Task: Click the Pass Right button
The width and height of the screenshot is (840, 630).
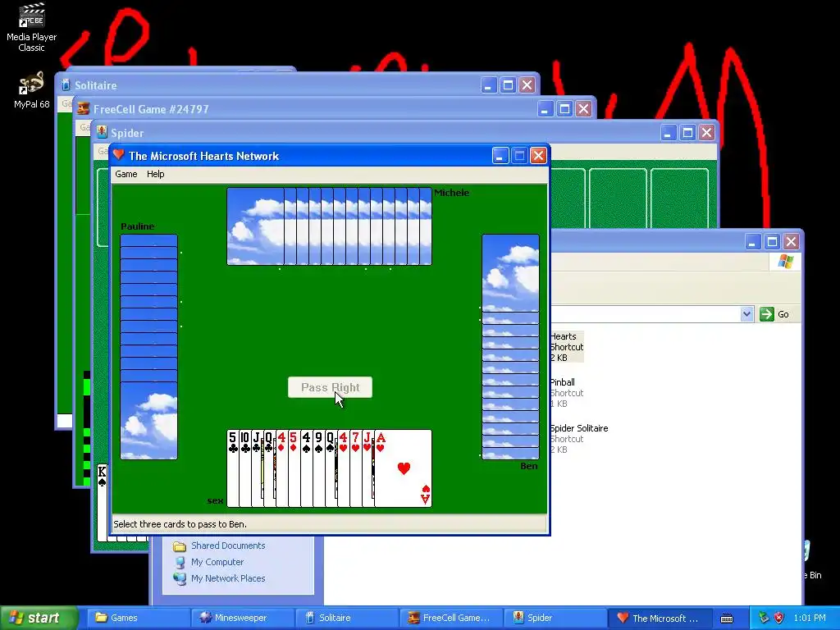Action: [x=330, y=387]
